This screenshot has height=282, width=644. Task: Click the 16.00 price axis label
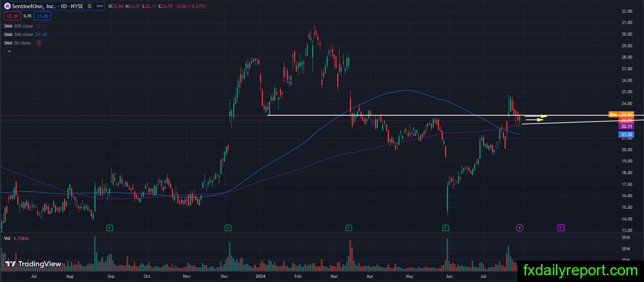coord(627,196)
